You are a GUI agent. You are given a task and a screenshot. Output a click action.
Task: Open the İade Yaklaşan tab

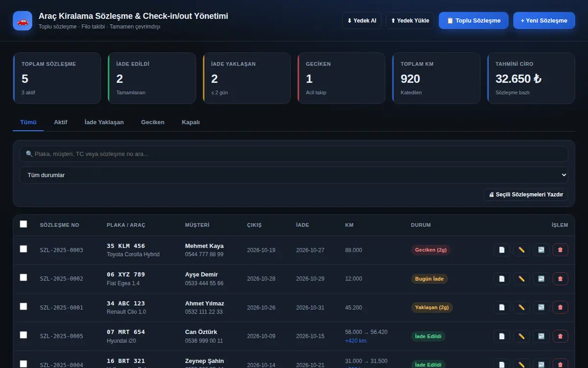click(104, 122)
